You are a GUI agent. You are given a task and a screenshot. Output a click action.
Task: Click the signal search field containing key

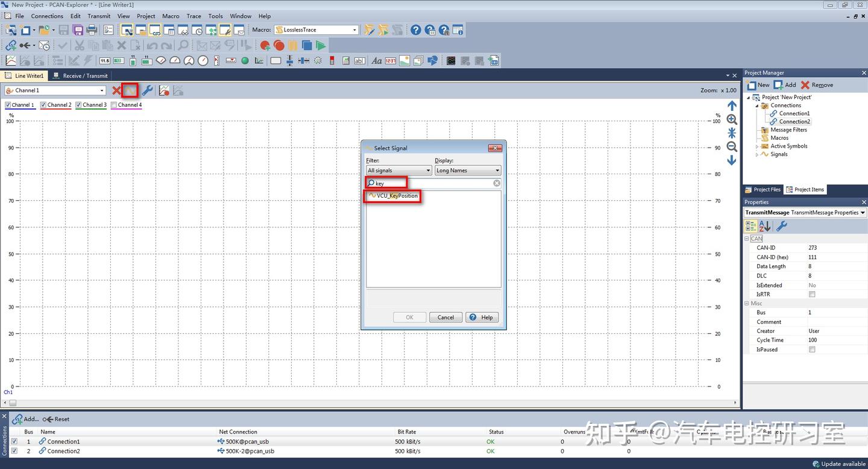(x=434, y=183)
